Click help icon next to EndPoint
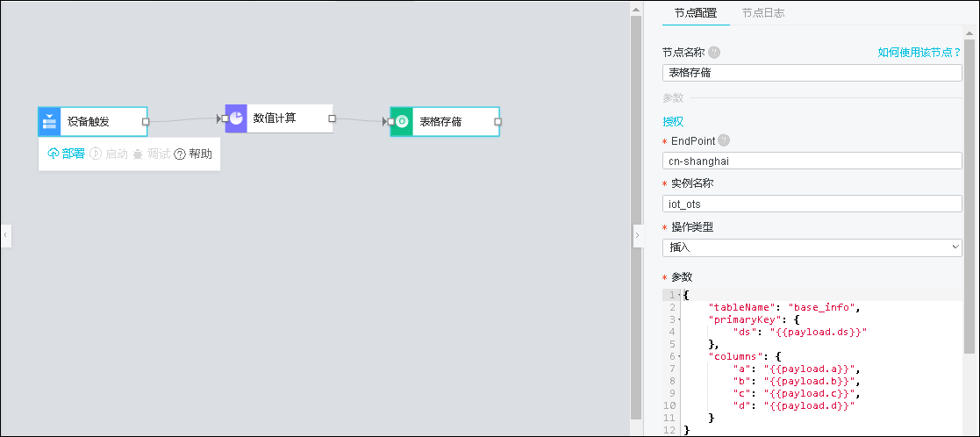The height and width of the screenshot is (437, 980). click(724, 140)
